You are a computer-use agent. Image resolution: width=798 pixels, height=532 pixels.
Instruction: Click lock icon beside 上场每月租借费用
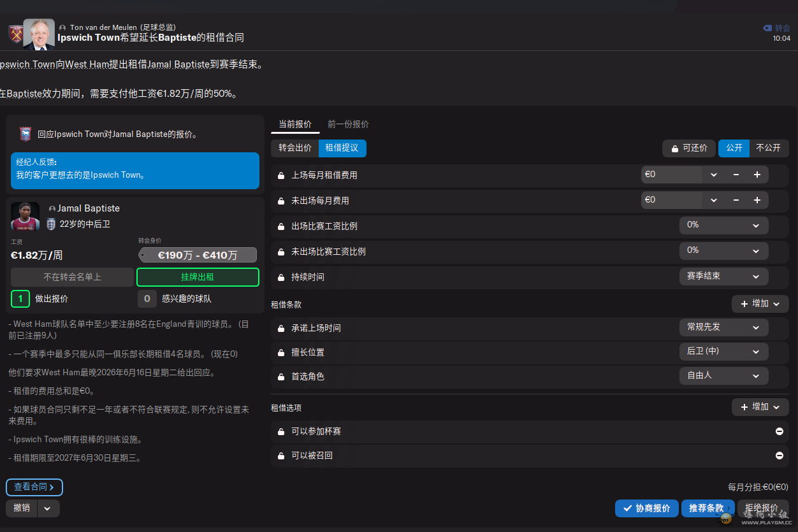[x=281, y=175]
